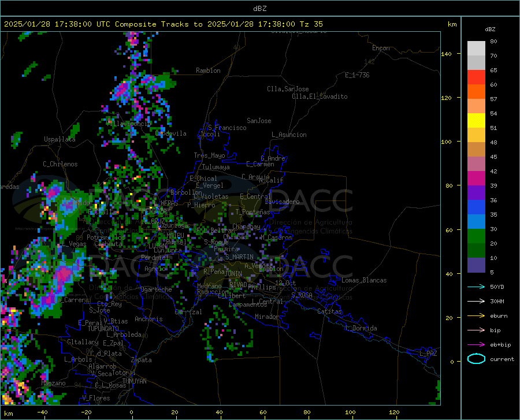Click the 60 km mark on horizontal axis
This screenshot has width=520, height=420.
click(263, 412)
